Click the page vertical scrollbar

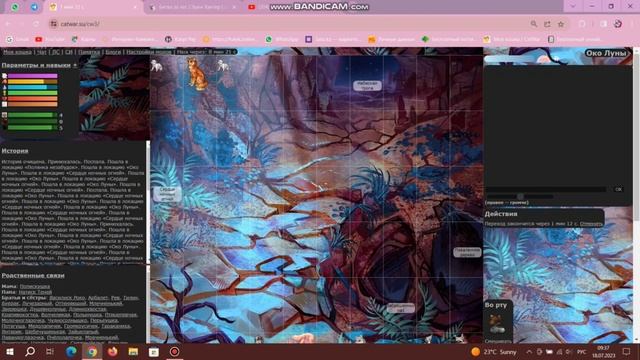click(x=636, y=195)
